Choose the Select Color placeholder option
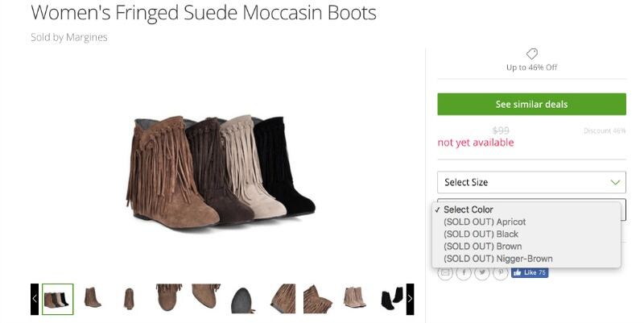644x323 pixels. point(469,209)
